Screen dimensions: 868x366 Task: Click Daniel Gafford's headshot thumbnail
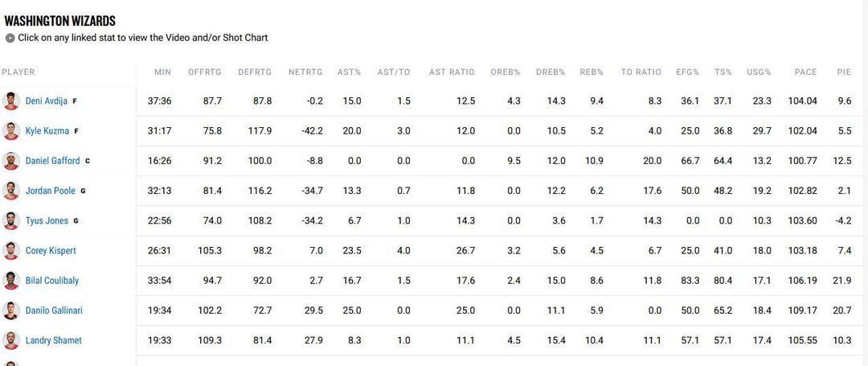tap(10, 161)
